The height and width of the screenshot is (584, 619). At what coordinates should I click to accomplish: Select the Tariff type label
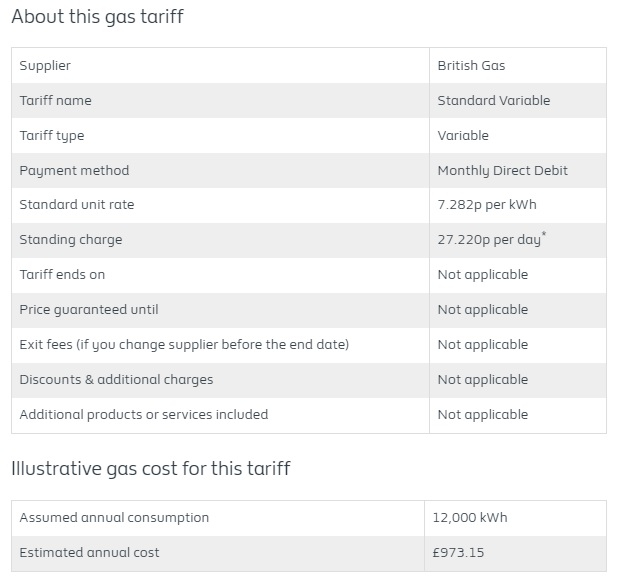pos(52,136)
